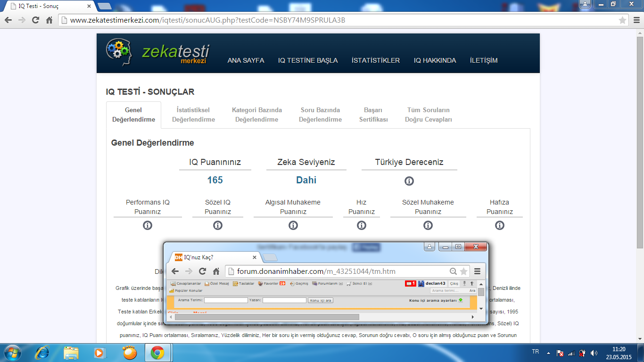The width and height of the screenshot is (644, 362).
Task: Click the info icon under Türkiye Dereceniz
Action: [x=409, y=181]
